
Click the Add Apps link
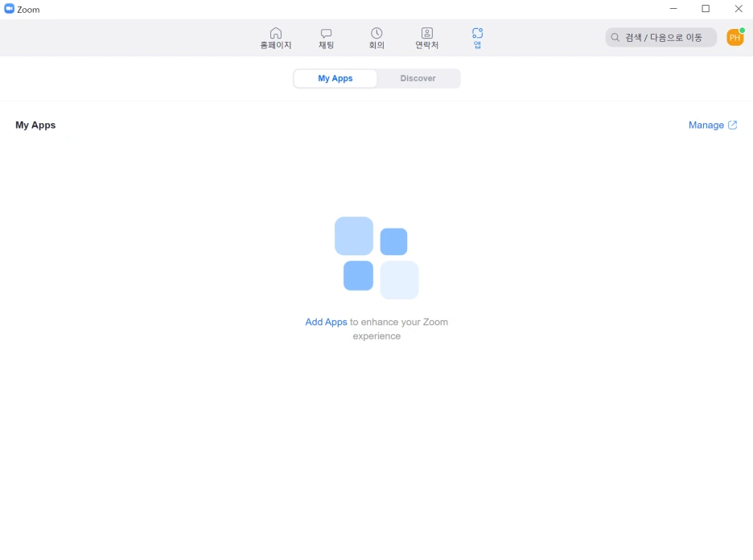point(326,321)
